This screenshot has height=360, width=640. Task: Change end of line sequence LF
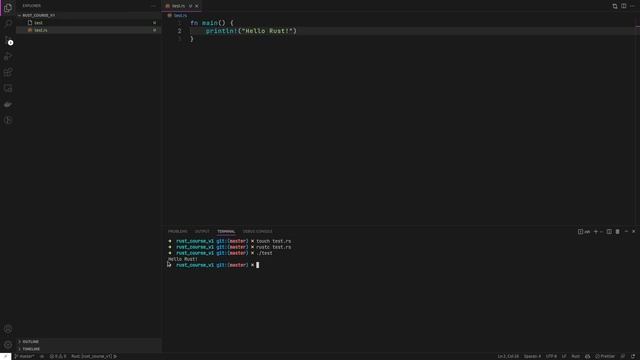[564, 356]
